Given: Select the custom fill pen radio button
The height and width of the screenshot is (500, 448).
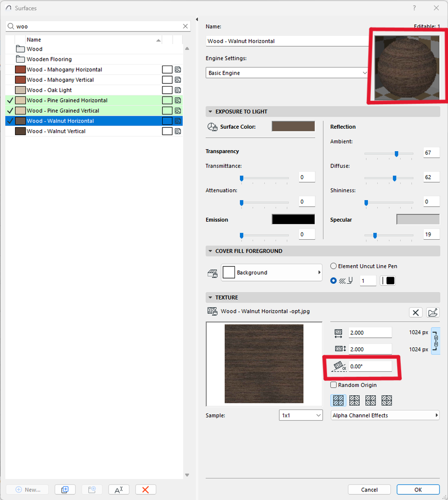Looking at the screenshot, I should 333,281.
